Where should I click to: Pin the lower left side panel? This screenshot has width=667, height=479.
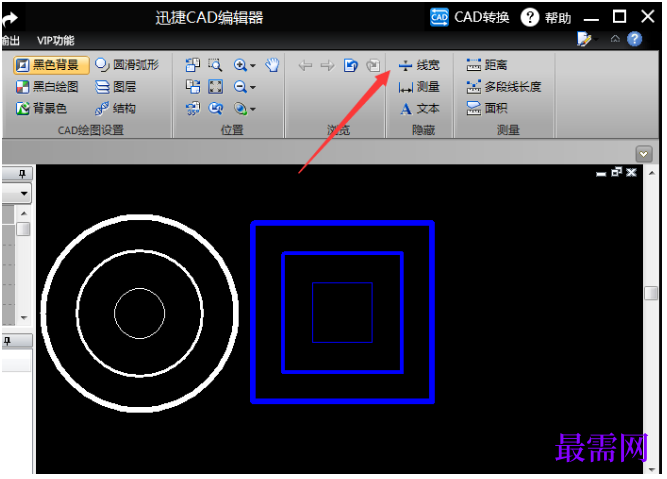coord(8,342)
